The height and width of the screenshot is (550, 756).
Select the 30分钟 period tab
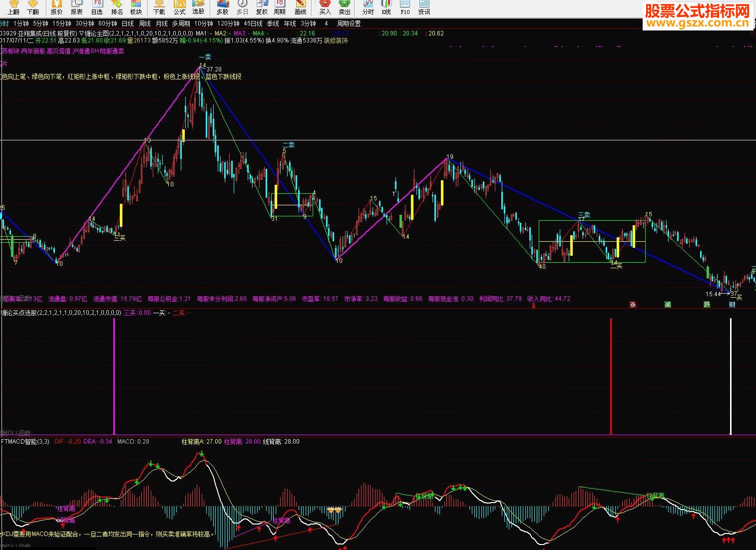pos(85,23)
